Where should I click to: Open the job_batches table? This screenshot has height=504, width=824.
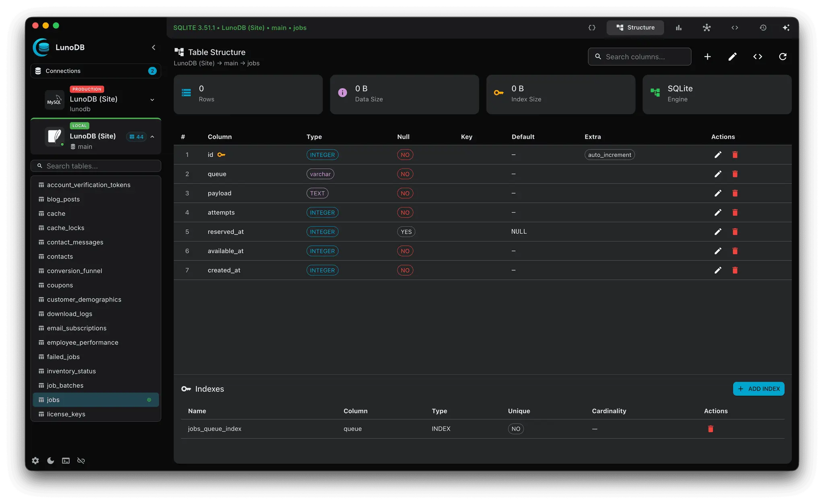pyautogui.click(x=96, y=386)
